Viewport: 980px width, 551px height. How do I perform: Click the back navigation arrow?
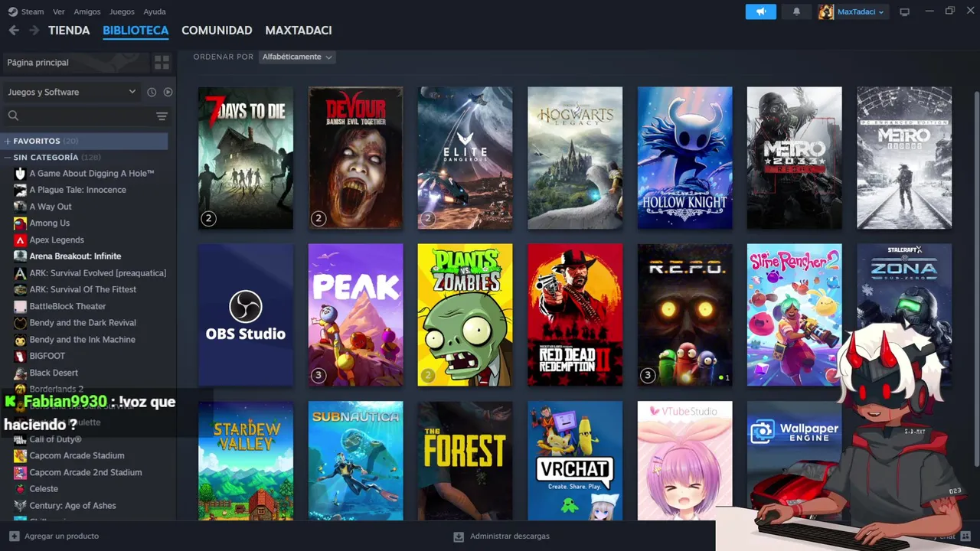pyautogui.click(x=14, y=31)
